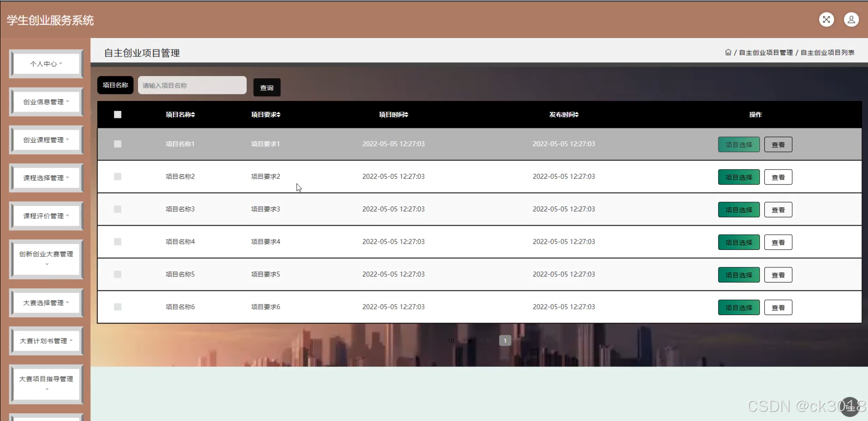Sort by 项目名称 column arrows
The image size is (868, 421).
point(193,115)
